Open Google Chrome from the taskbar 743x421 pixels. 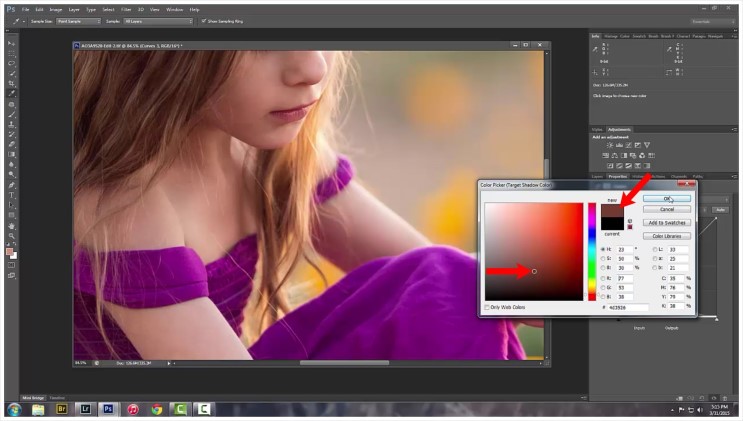[x=157, y=409]
